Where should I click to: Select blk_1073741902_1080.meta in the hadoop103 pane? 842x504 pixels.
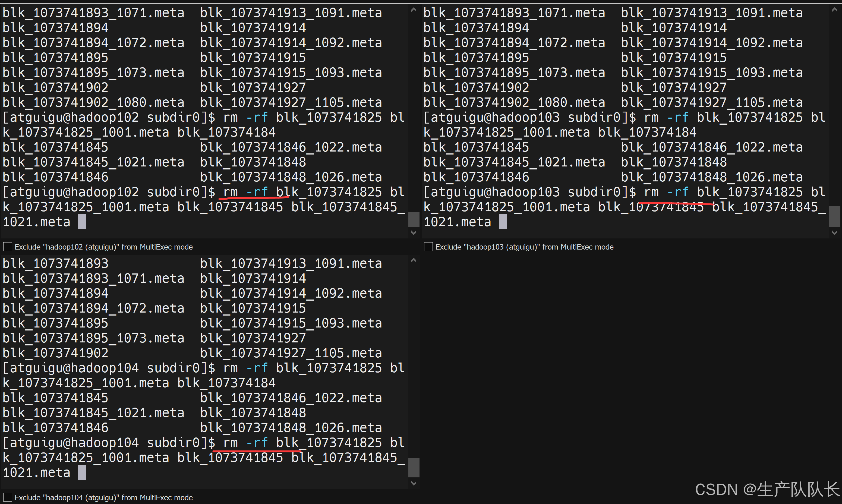[514, 103]
